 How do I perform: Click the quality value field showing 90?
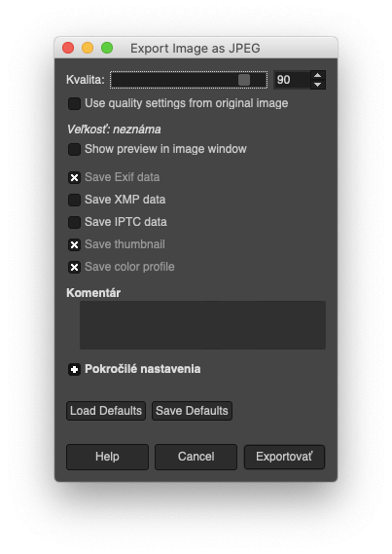pos(292,80)
